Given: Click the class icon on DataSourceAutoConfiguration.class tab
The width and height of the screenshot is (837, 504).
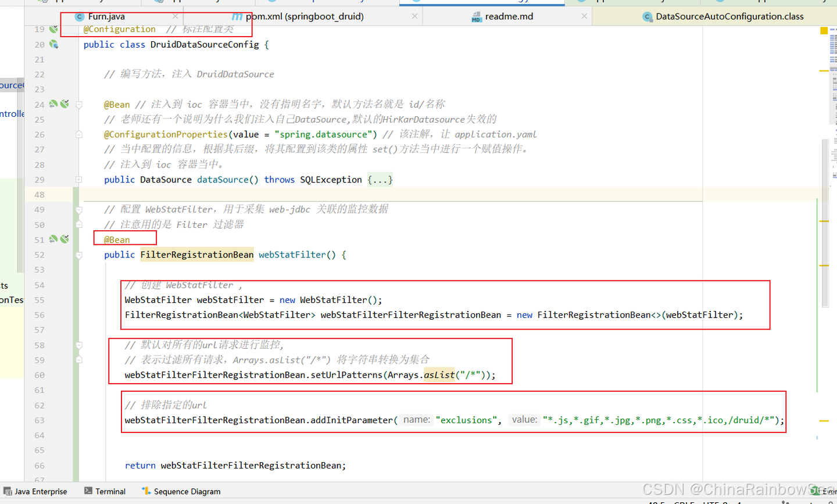Looking at the screenshot, I should tap(648, 16).
